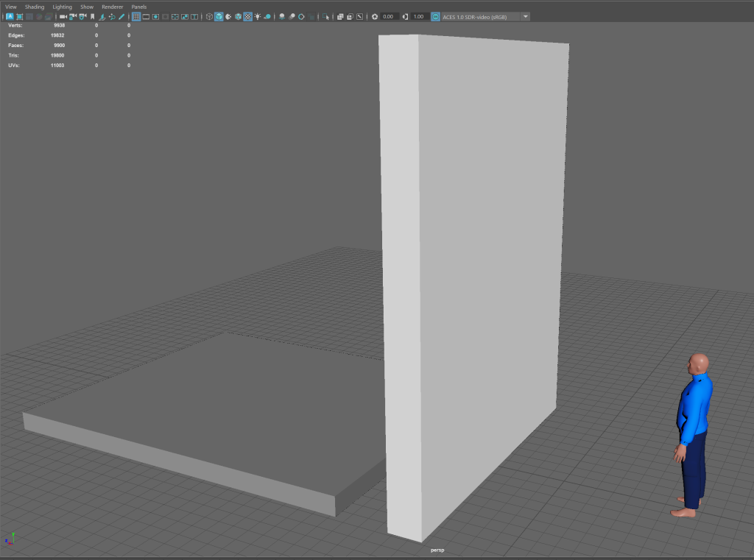Image resolution: width=754 pixels, height=560 pixels.
Task: Toggle the Film Gate display
Action: (x=146, y=16)
